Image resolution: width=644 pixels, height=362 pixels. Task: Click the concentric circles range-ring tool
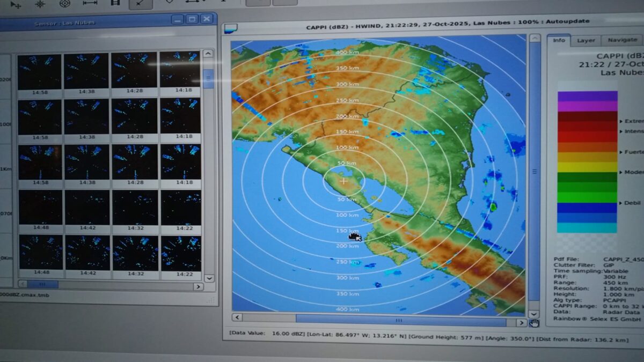[65, 3]
